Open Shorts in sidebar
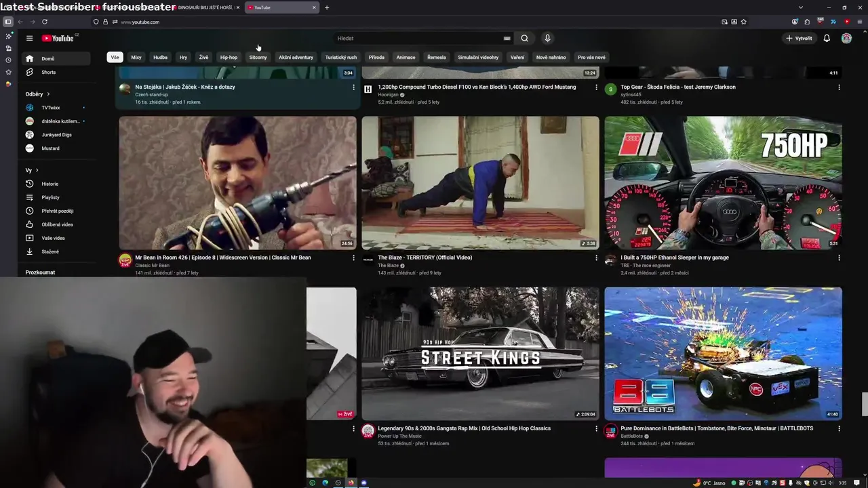The image size is (868, 488). point(57,73)
